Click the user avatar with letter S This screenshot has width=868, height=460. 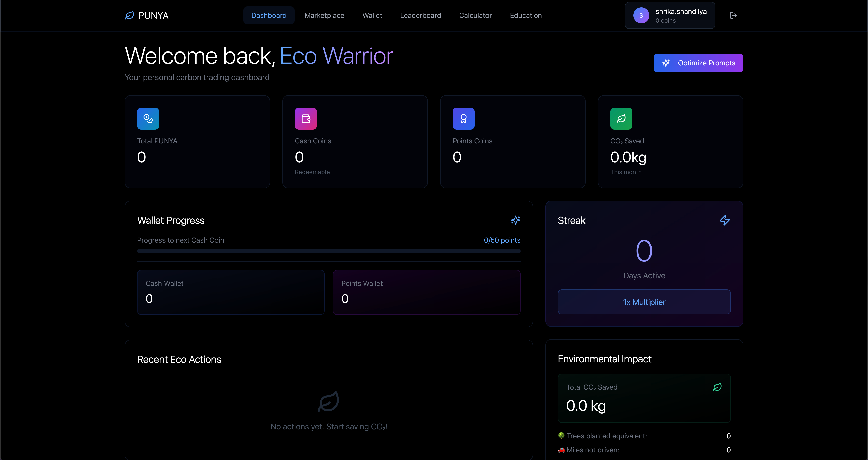coord(641,16)
